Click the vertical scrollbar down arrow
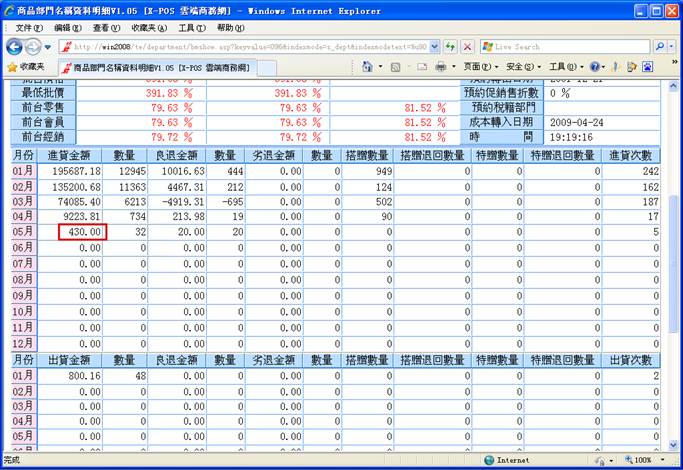Screen dimensions: 683x470 pos(674,445)
